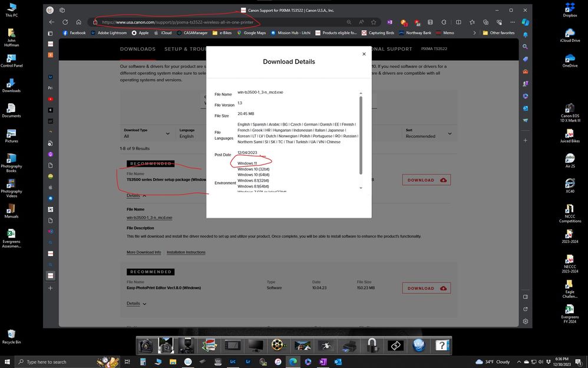Click the Outlook icon in taskbar

(x=338, y=362)
